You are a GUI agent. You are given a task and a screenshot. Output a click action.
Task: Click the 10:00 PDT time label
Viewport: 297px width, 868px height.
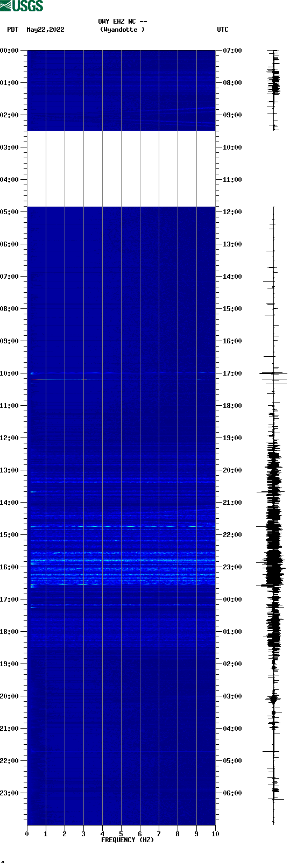click(x=10, y=373)
